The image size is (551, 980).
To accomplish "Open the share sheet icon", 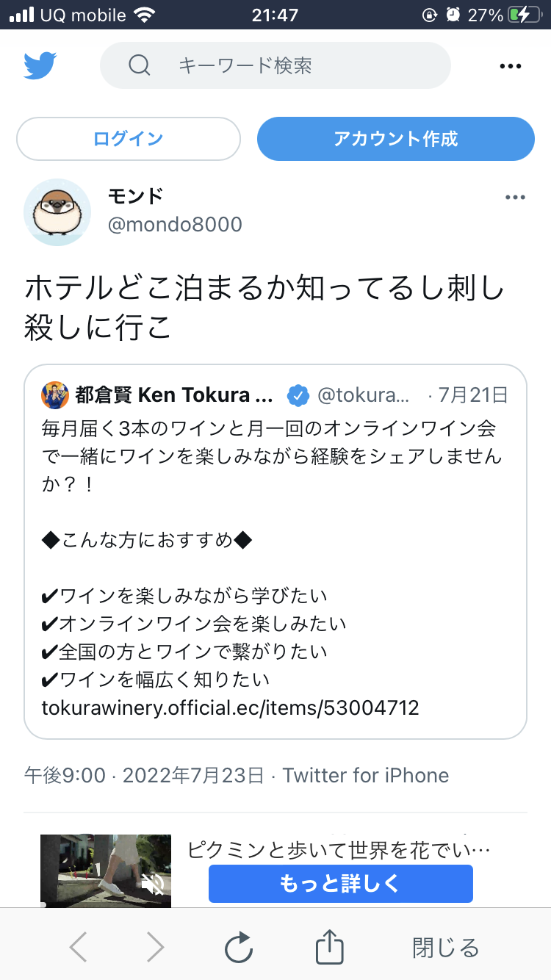I will tap(330, 947).
